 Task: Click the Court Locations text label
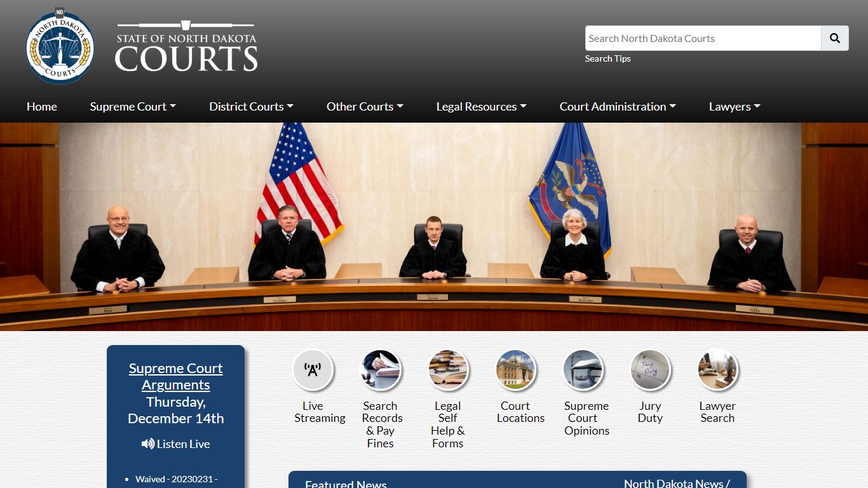click(x=520, y=412)
